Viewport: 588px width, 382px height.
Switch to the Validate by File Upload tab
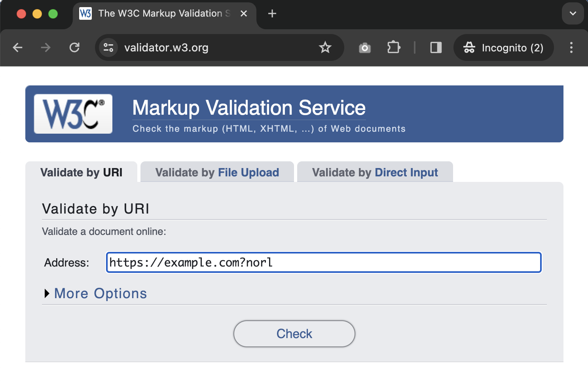pos(217,172)
